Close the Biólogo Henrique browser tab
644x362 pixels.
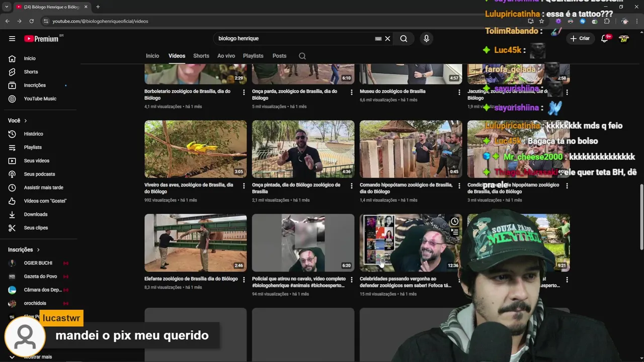tap(86, 7)
